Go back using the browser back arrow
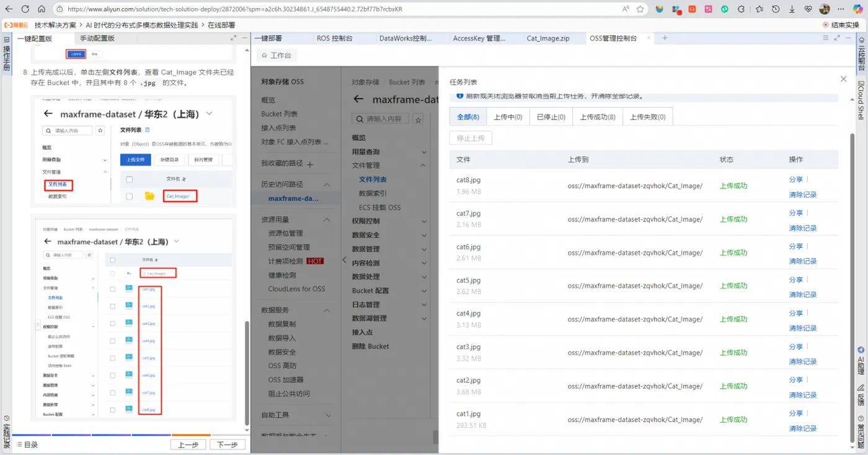The image size is (868, 455). click(x=9, y=9)
